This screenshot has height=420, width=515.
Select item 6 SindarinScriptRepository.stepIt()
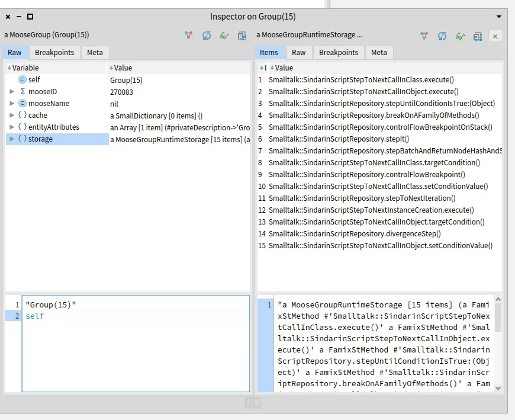pyautogui.click(x=379, y=139)
